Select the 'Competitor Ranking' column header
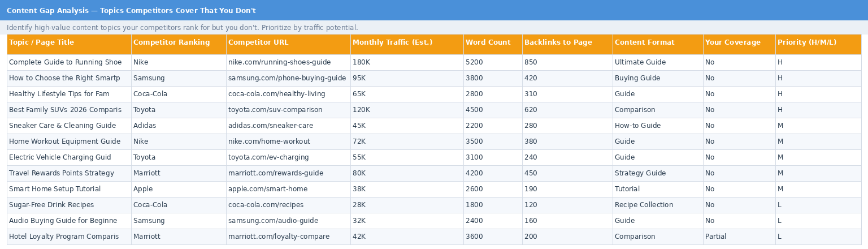 179,44
